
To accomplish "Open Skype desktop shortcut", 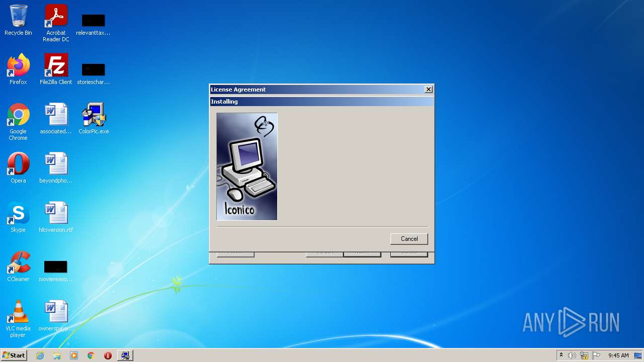I will (x=18, y=217).
